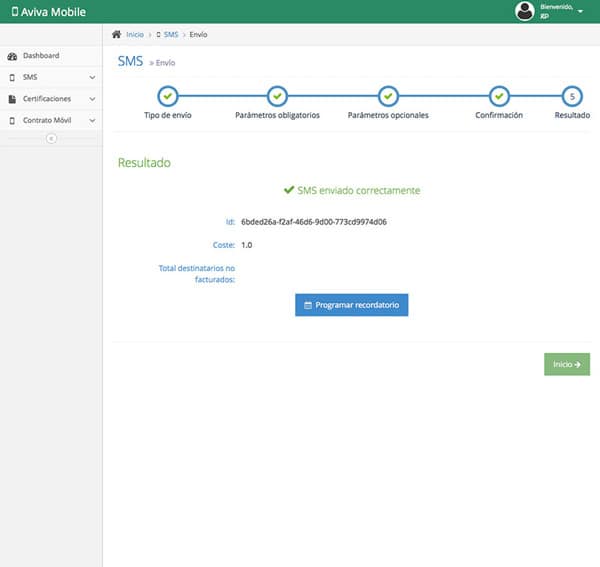Open the Dashboard menu item
The height and width of the screenshot is (567, 600).
[41, 56]
